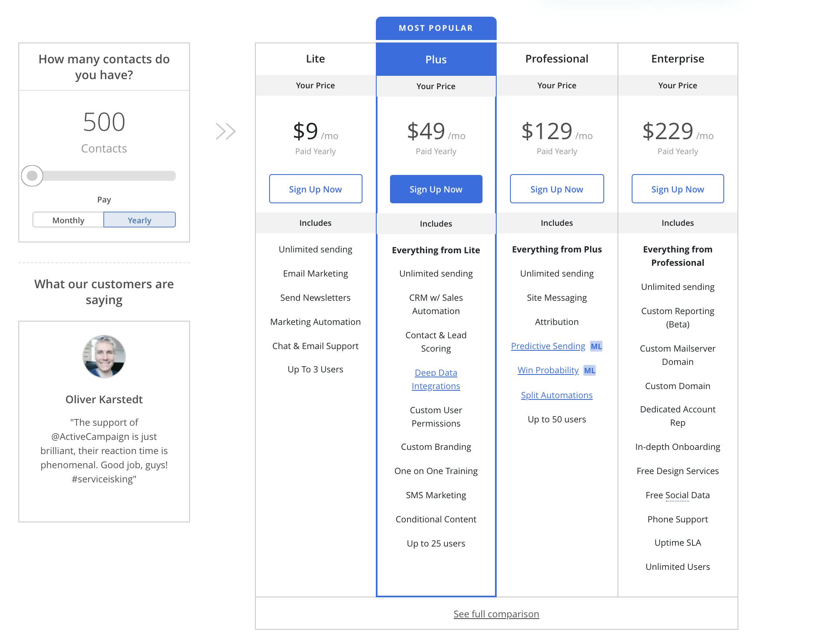Click 'Site Messaging' feature

[x=557, y=298]
